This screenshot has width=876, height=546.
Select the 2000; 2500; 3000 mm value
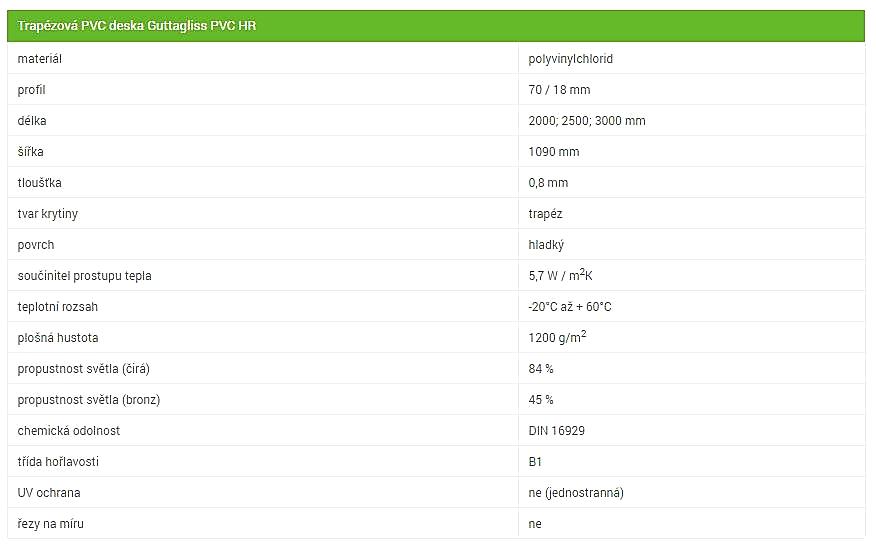coord(587,121)
